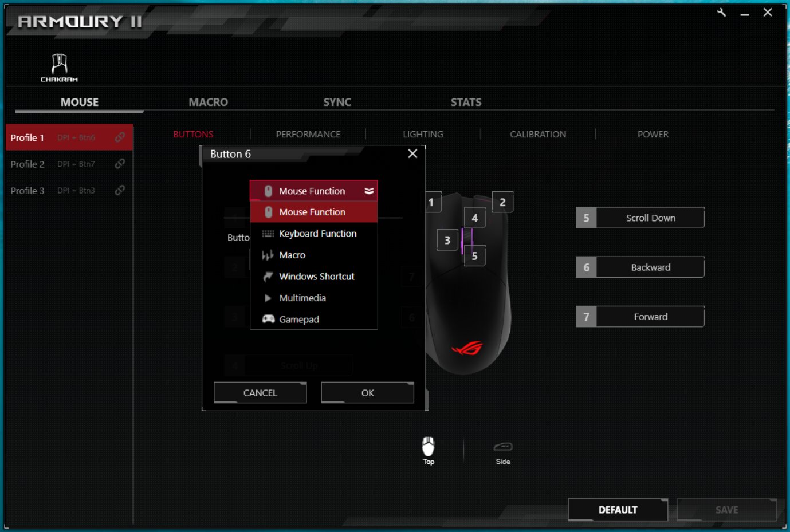Screen dimensions: 790x532
Task: Choose Gamepad from the function list
Action: click(313, 320)
